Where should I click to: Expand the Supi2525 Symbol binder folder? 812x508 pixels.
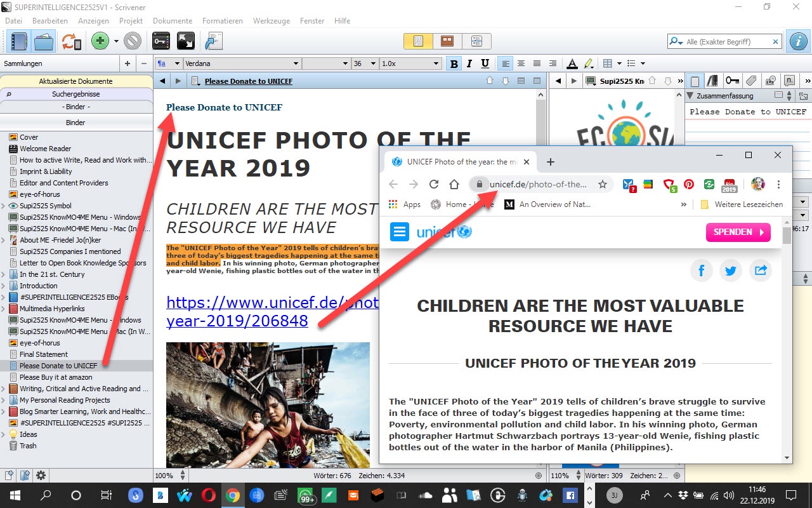click(4, 206)
